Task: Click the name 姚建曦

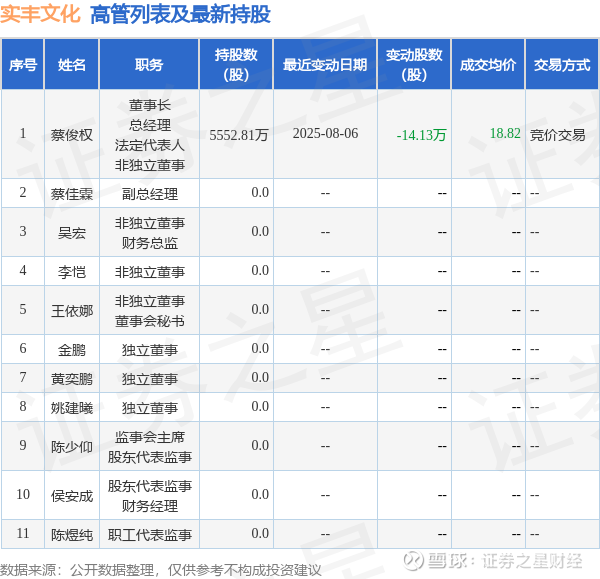Action: 72,408
